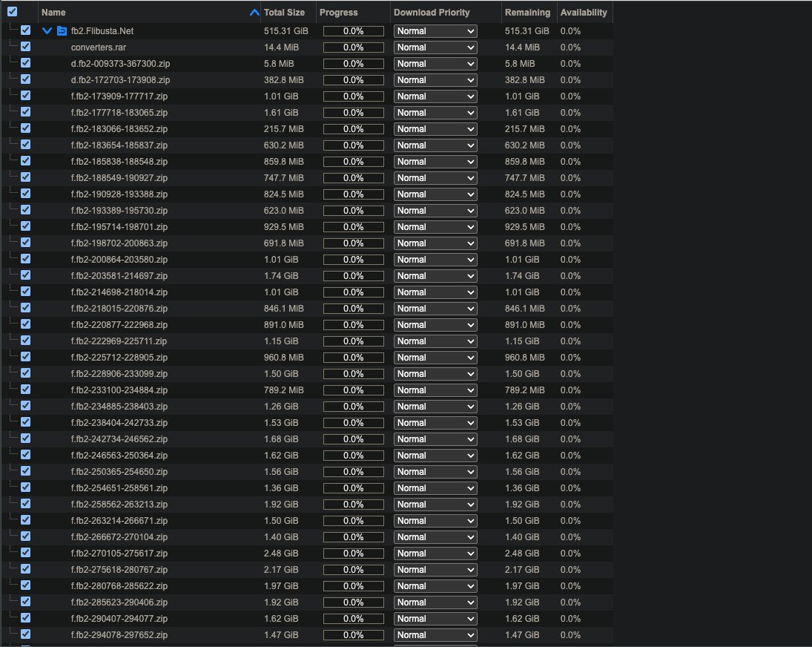Sort by Availability column header
This screenshot has width=812, height=647.
[x=584, y=13]
